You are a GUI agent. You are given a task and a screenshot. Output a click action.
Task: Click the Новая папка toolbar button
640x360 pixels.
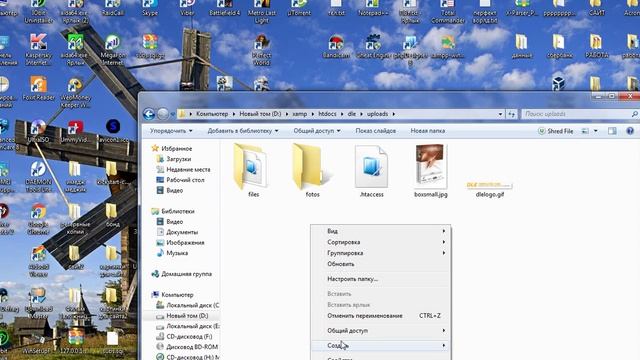tap(428, 131)
